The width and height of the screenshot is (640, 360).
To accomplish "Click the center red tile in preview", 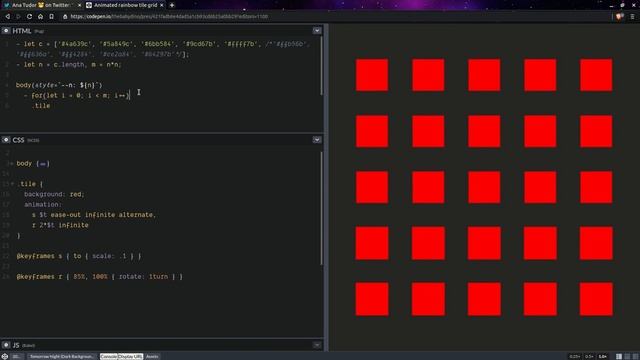I will click(484, 187).
